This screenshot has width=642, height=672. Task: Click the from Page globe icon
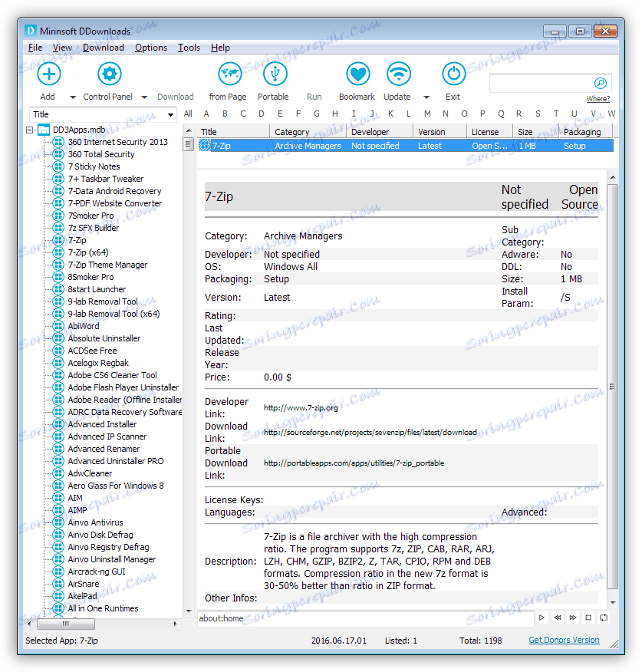[229, 74]
